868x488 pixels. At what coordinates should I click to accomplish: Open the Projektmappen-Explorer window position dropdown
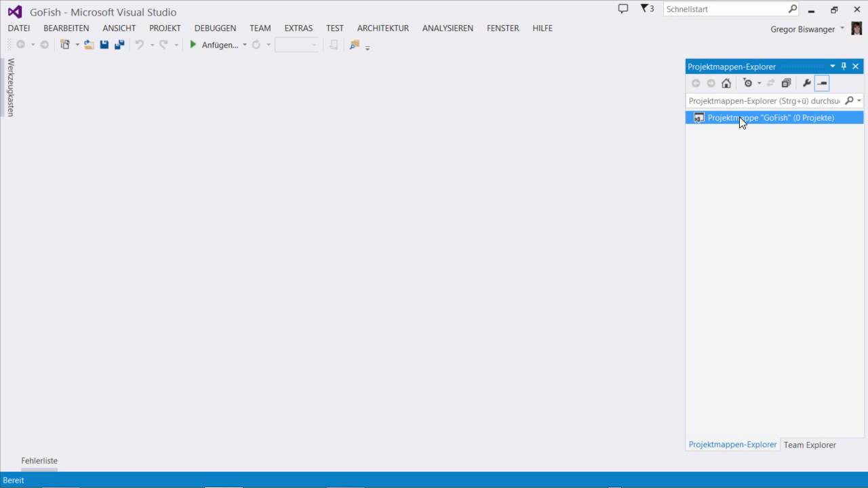[833, 66]
